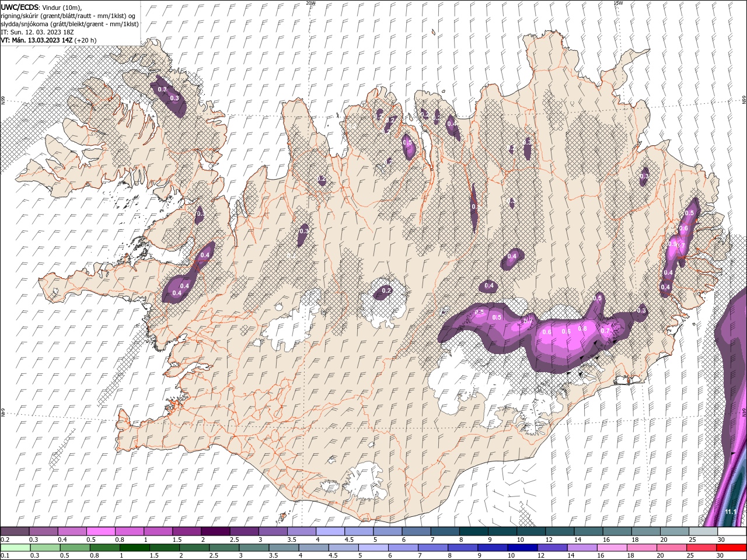The image size is (747, 560).
Task: Click the dark purple snow swatch labeled 2
Action: click(215, 531)
